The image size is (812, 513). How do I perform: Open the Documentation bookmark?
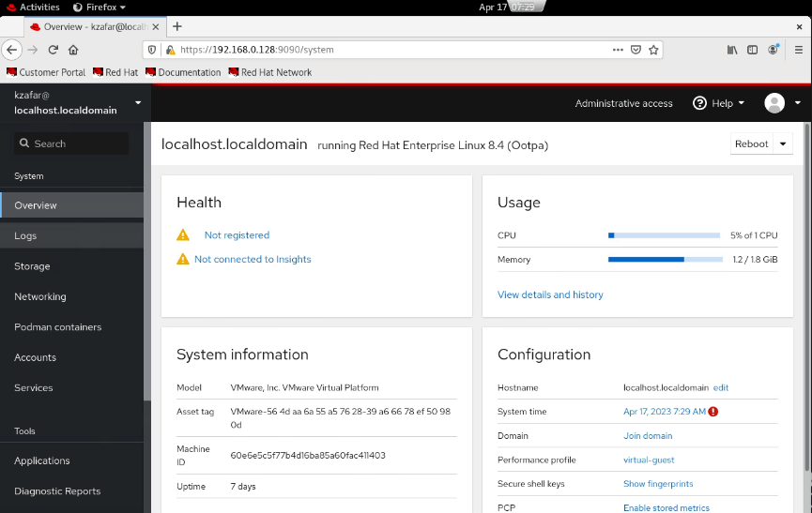(183, 72)
